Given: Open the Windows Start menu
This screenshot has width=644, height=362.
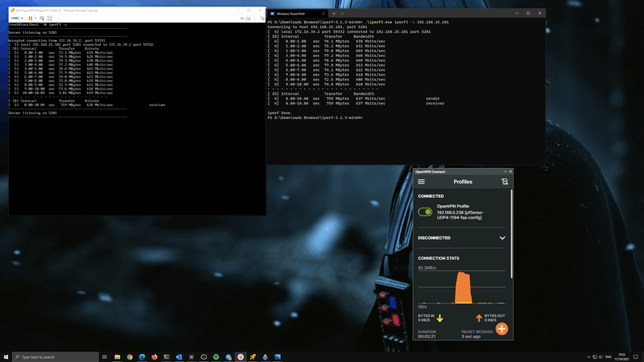Looking at the screenshot, I should 6,356.
